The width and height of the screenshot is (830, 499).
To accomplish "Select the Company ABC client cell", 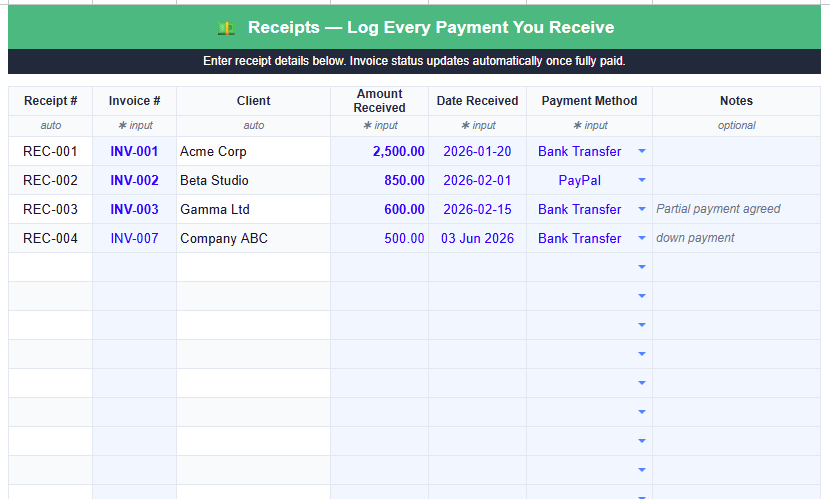I will tap(254, 238).
